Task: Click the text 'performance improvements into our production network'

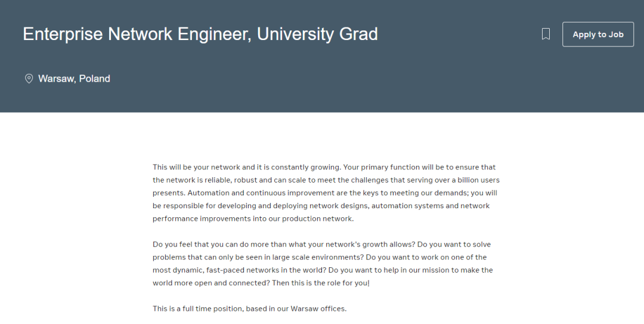Action: tap(253, 218)
